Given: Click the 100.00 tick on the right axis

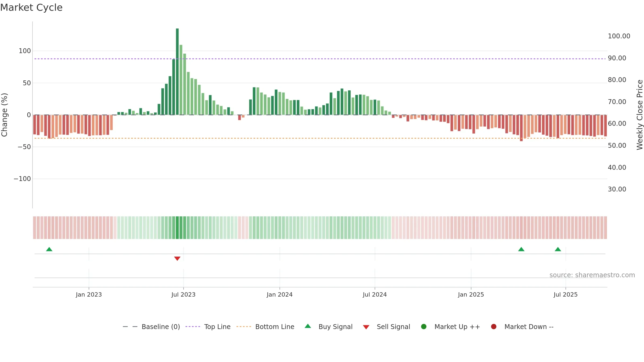Looking at the screenshot, I should pyautogui.click(x=619, y=36).
